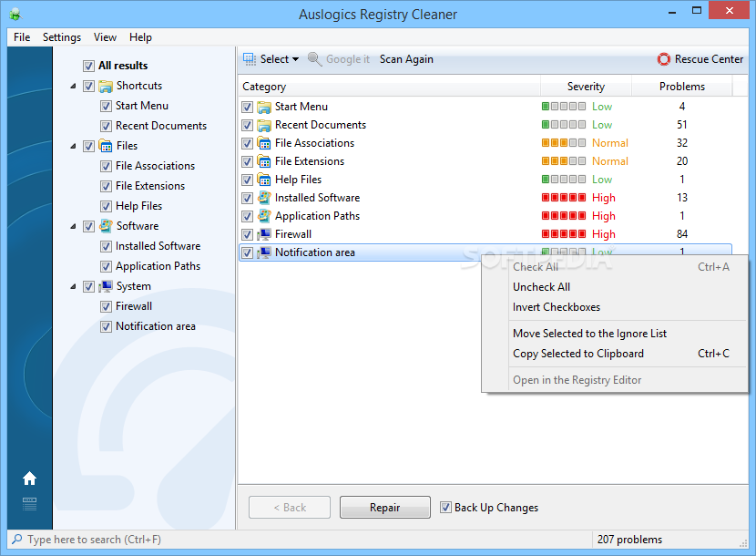This screenshot has width=756, height=556.
Task: Collapse the System tree node
Action: pyautogui.click(x=73, y=286)
